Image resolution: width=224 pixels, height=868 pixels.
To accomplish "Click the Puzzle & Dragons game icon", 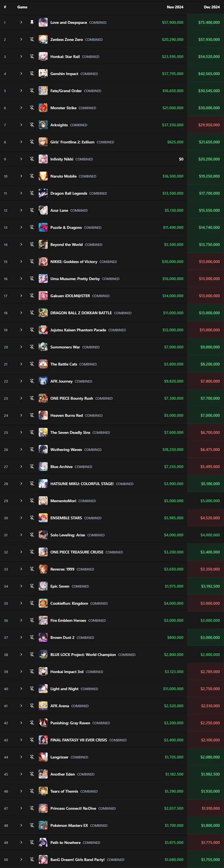I will (x=43, y=227).
